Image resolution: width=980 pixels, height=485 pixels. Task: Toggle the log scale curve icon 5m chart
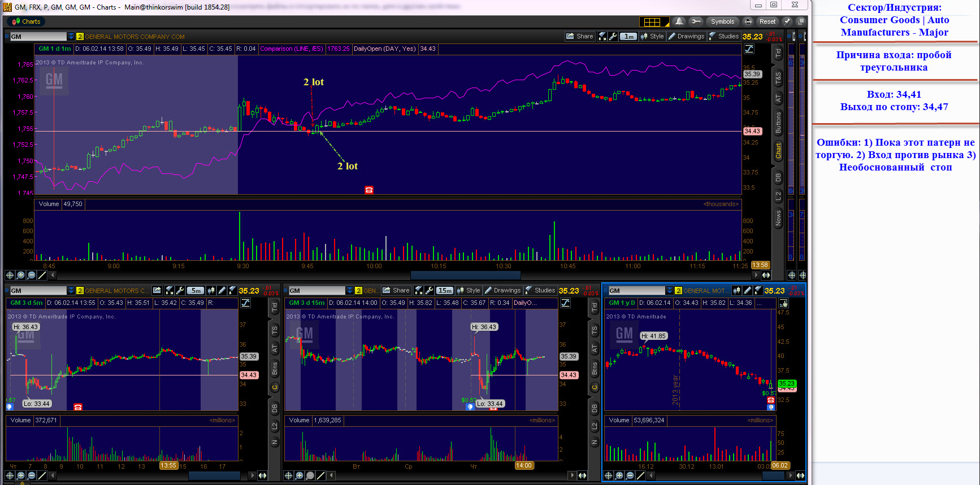(x=246, y=303)
